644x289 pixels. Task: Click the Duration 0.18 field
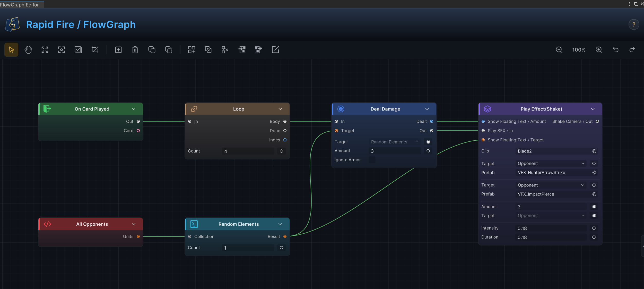click(551, 237)
